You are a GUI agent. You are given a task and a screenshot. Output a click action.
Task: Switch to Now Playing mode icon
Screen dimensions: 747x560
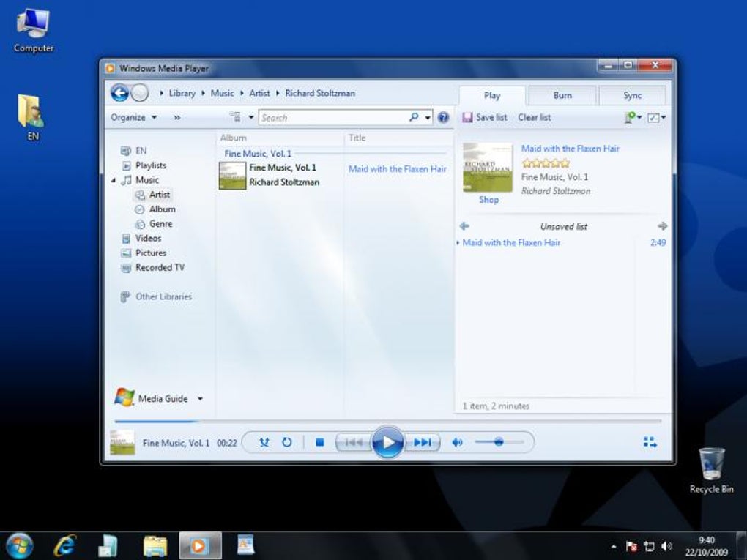point(650,442)
